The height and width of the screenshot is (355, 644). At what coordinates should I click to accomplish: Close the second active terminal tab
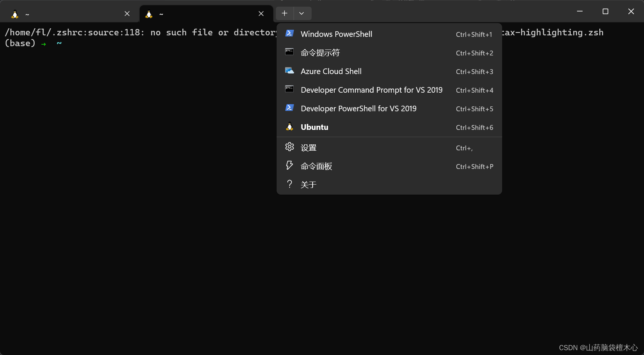click(x=261, y=13)
